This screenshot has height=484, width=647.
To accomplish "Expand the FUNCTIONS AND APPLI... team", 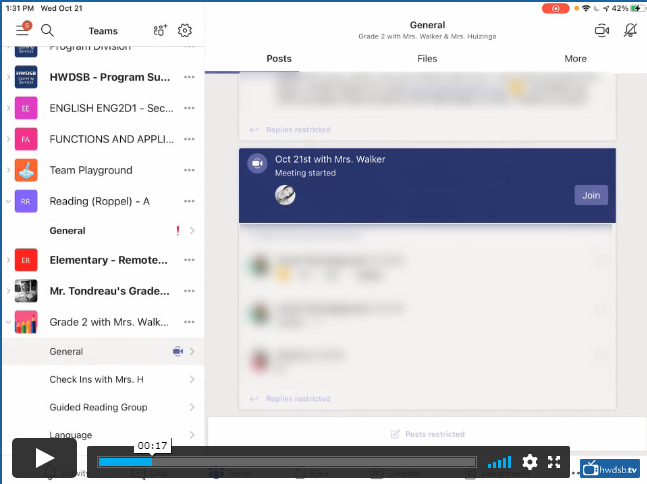I will click(8, 139).
